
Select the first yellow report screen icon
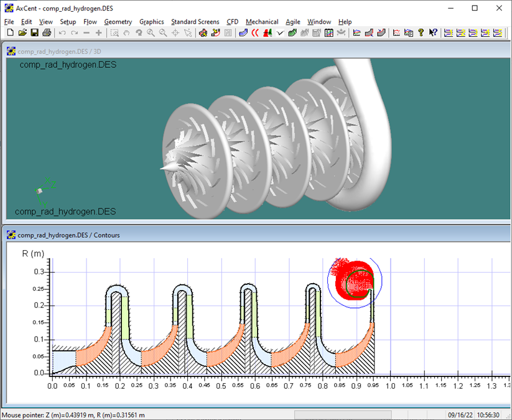[449, 32]
